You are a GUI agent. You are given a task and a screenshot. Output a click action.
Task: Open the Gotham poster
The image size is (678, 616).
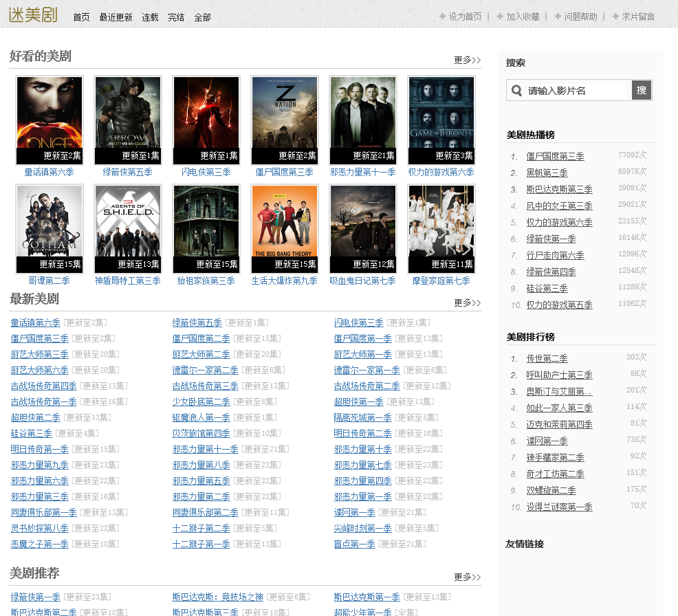(50, 229)
